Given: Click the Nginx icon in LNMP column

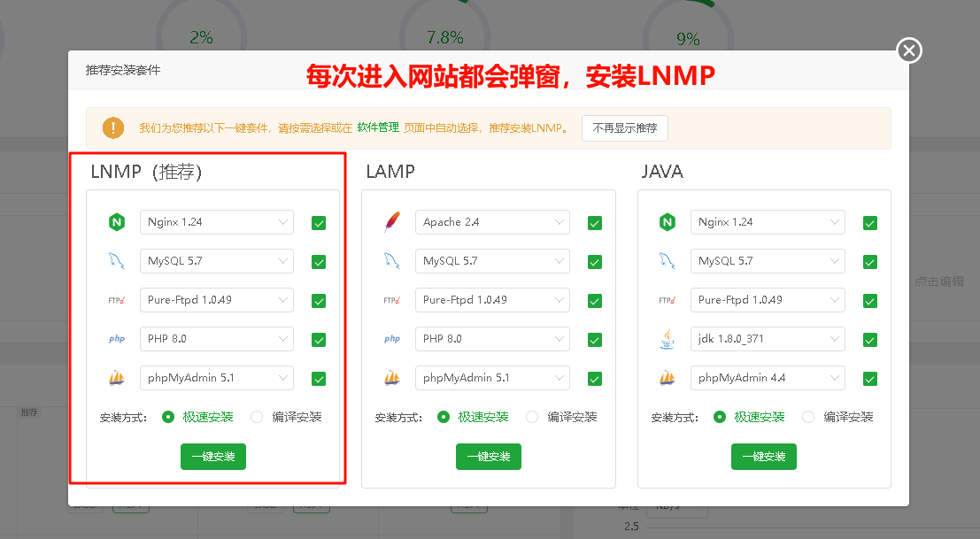Looking at the screenshot, I should tap(117, 222).
